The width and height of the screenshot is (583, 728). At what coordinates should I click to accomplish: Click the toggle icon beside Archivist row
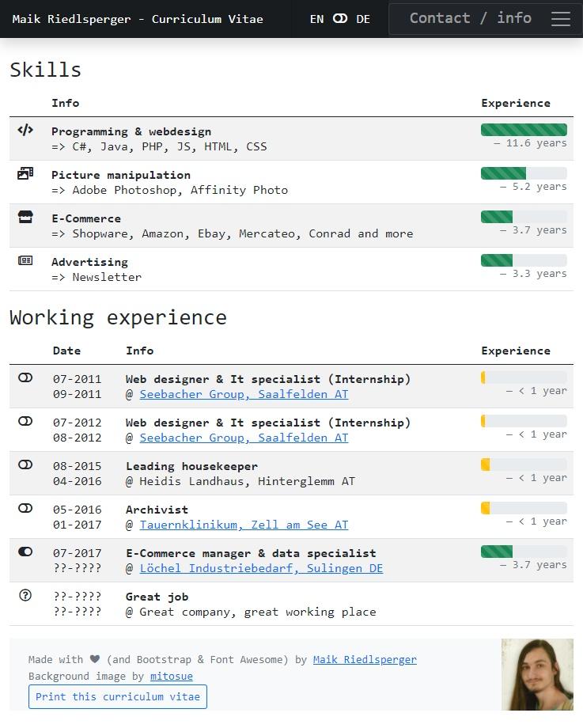point(25,508)
